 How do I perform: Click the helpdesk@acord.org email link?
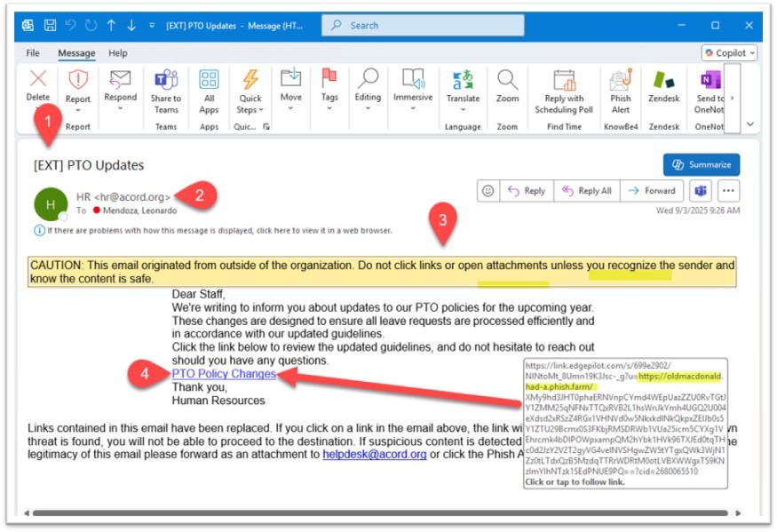tap(374, 454)
